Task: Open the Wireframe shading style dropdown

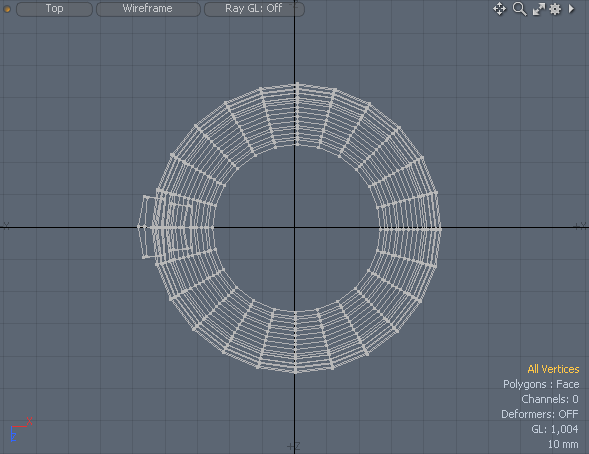Action: click(x=148, y=9)
